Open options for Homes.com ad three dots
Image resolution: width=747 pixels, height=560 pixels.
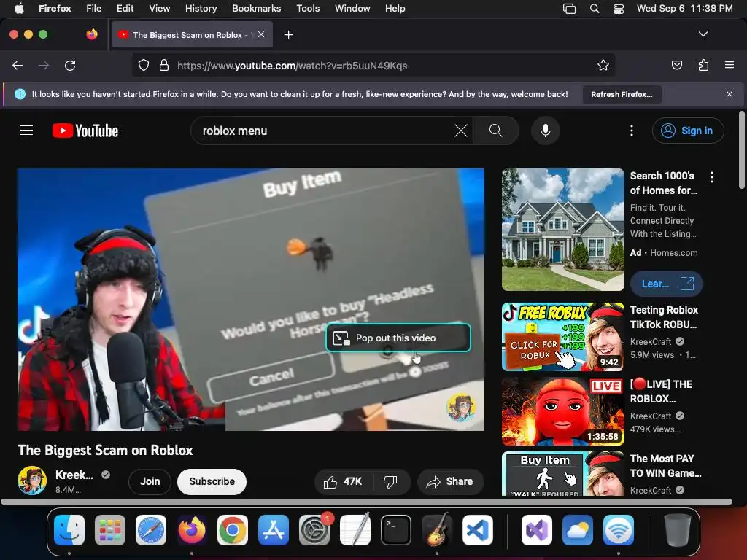pyautogui.click(x=712, y=177)
